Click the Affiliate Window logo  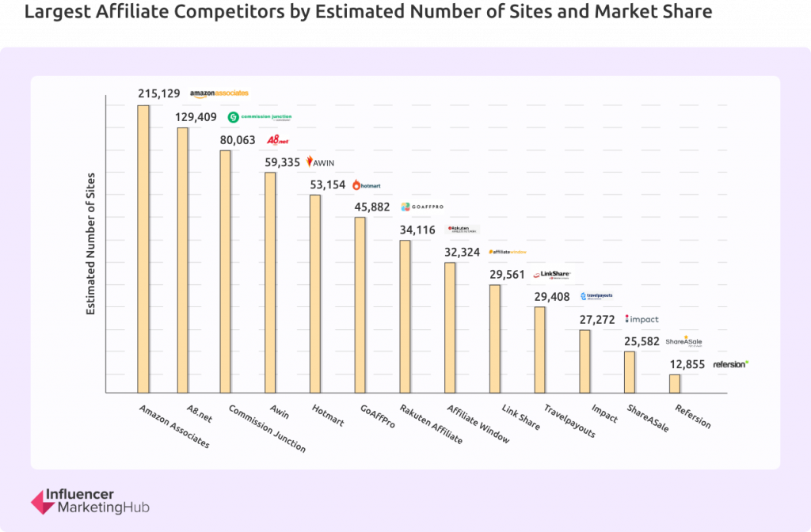508,253
